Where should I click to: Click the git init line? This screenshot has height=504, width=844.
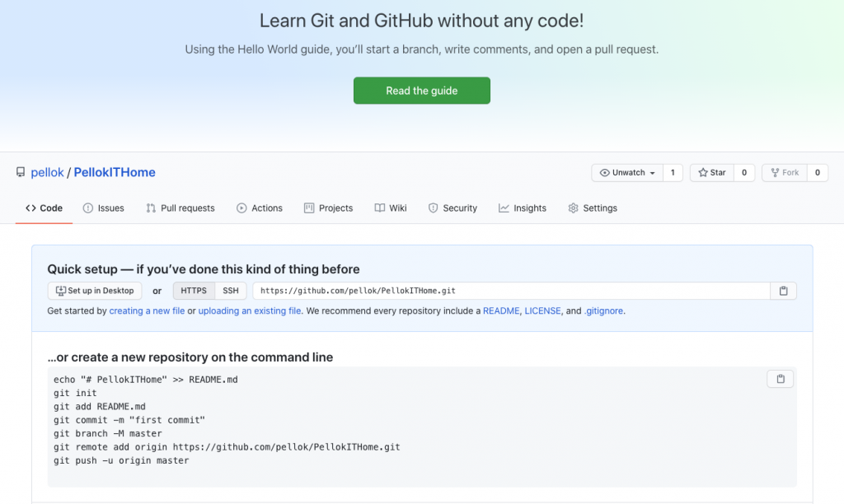75,393
